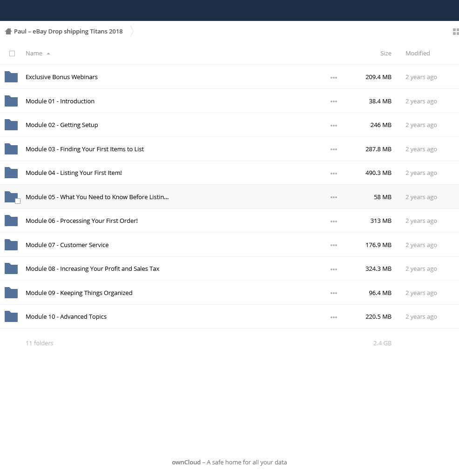Open more actions for Module 08 row

click(x=333, y=269)
